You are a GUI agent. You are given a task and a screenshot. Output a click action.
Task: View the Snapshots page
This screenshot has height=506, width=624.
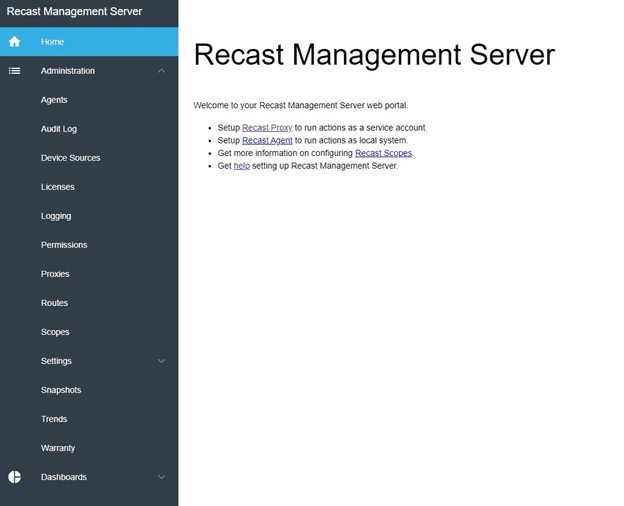(x=61, y=390)
